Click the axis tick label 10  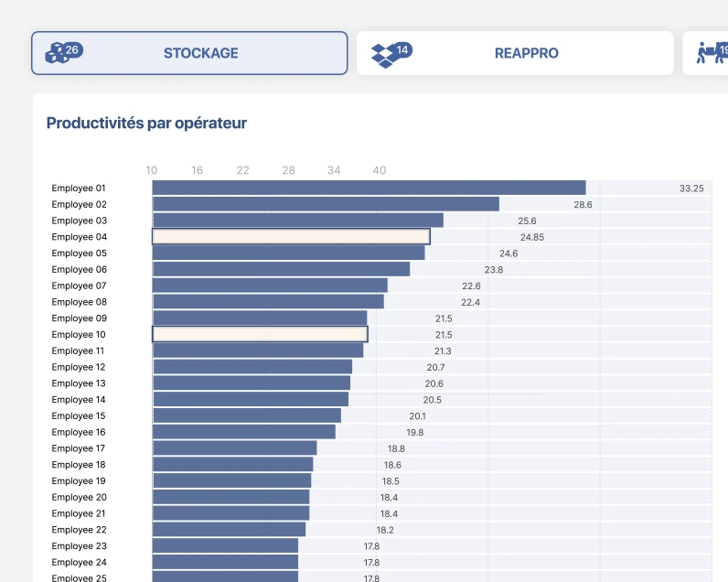pos(151,170)
